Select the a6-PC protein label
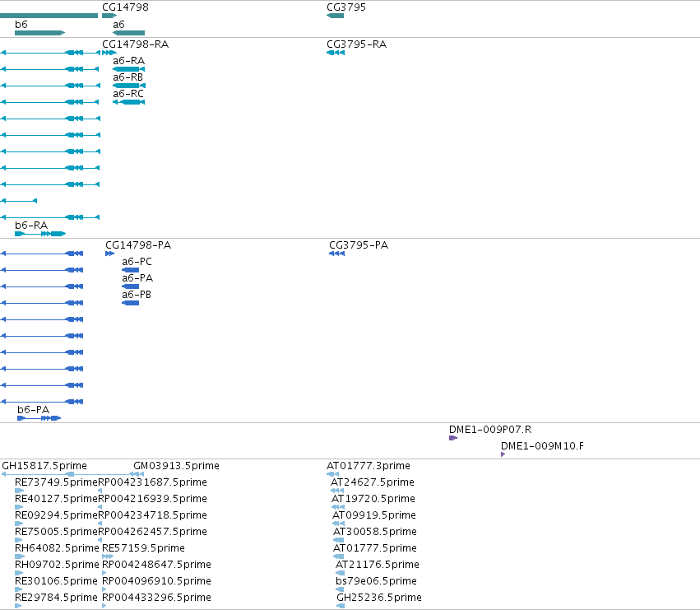700x610 pixels. [x=137, y=262]
